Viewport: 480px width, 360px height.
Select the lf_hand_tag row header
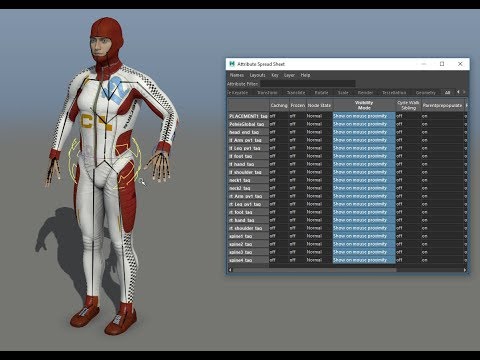[x=248, y=164]
